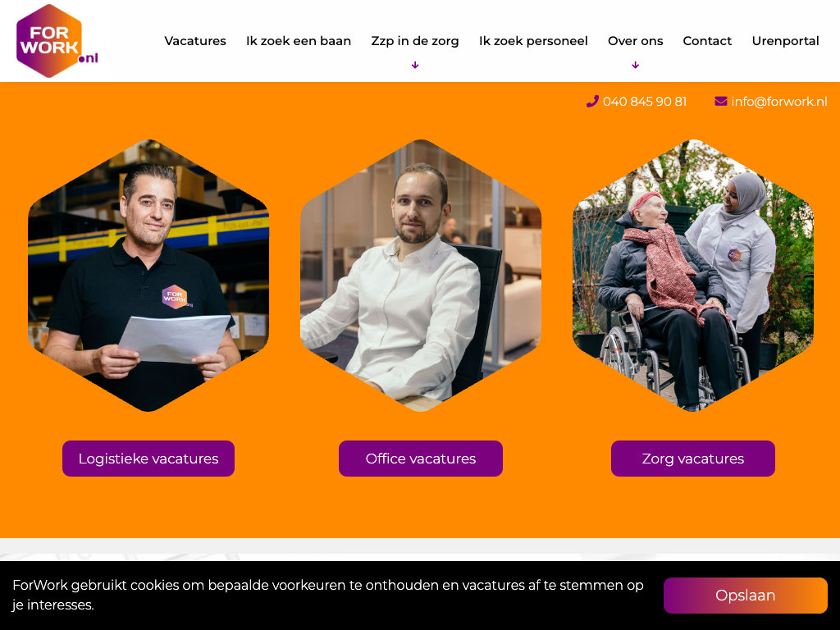Select the warehouse worker hexagon photo
Screen dimensions: 840x630
(x=148, y=276)
